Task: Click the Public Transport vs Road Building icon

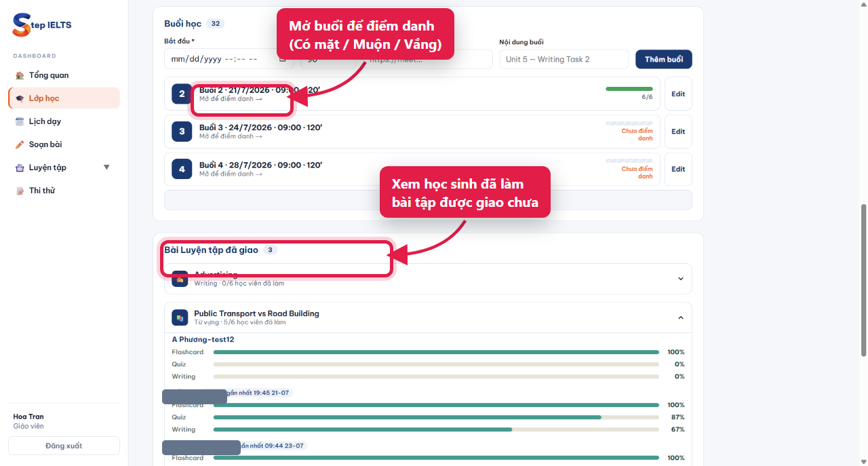Action: (x=180, y=317)
